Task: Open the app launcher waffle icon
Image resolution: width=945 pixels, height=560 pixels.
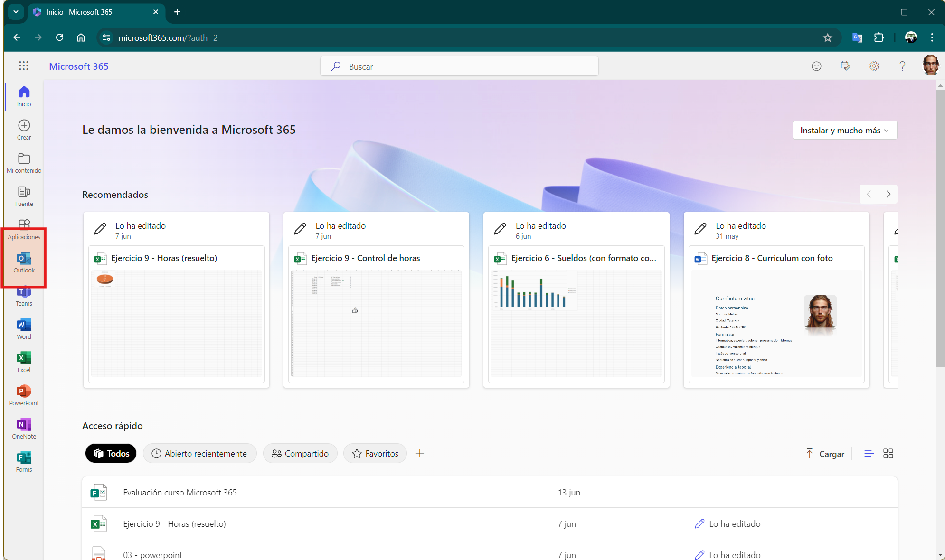Action: [24, 66]
